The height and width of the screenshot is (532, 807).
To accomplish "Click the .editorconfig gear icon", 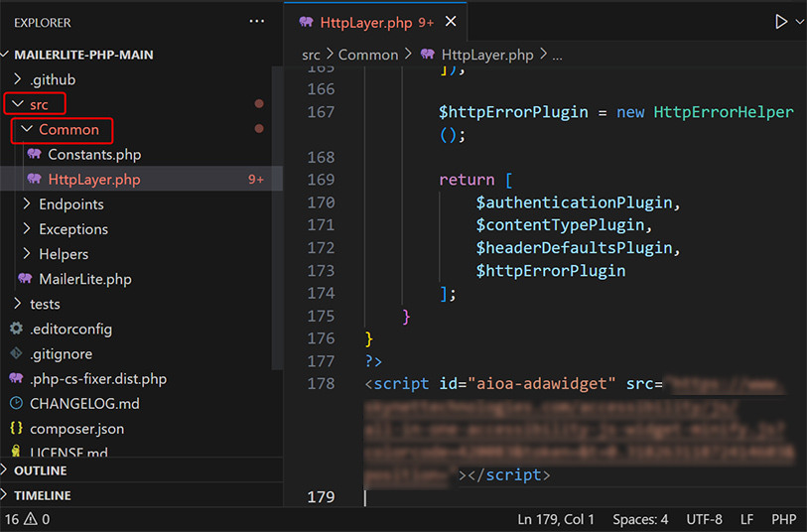I will coord(16,329).
